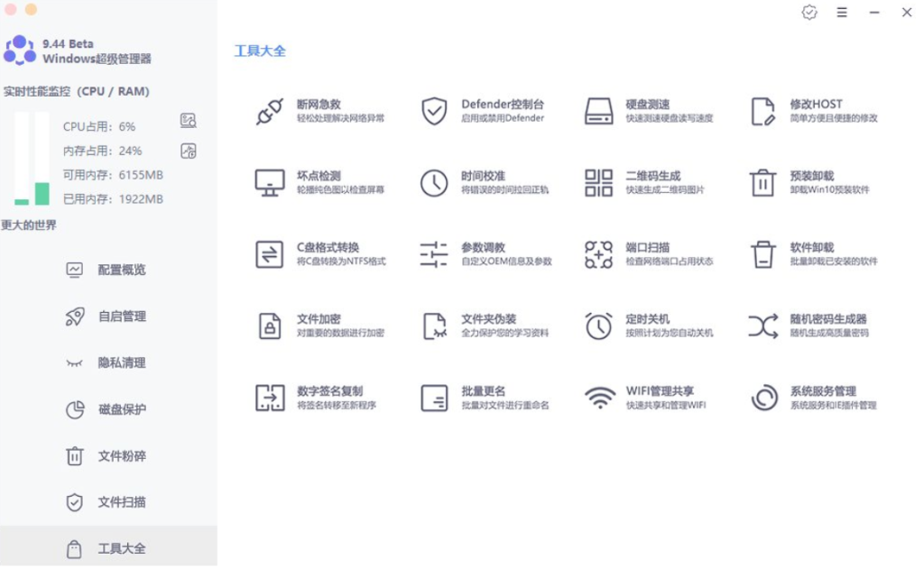
Task: Open 定时关机 alarm clock icon
Action: pyautogui.click(x=599, y=326)
